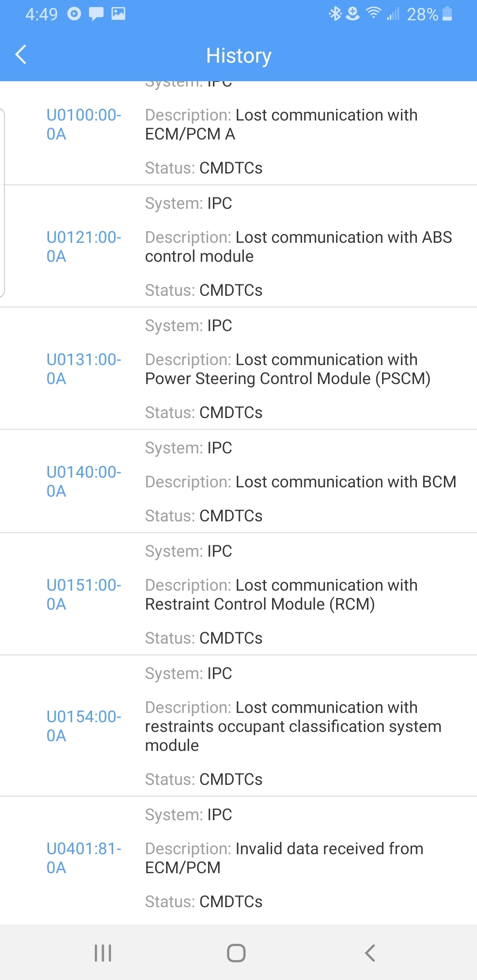Open fault code U0121:00-0A

pos(83,247)
